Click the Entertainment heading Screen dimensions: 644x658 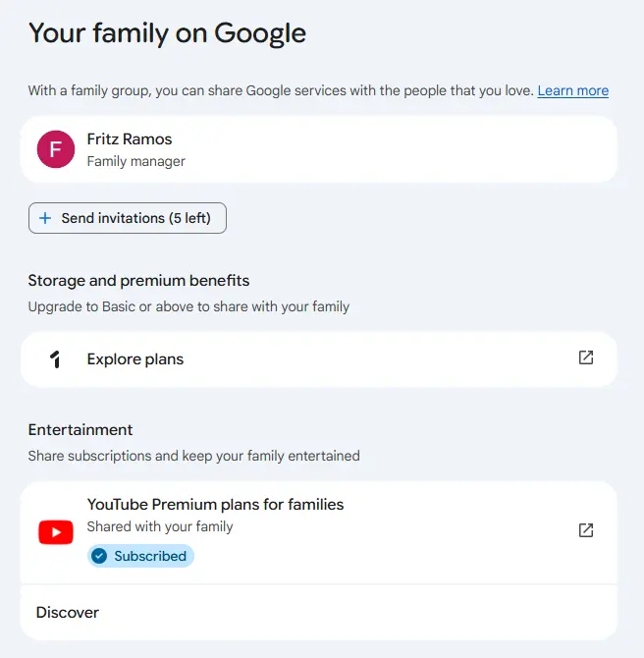pos(80,430)
